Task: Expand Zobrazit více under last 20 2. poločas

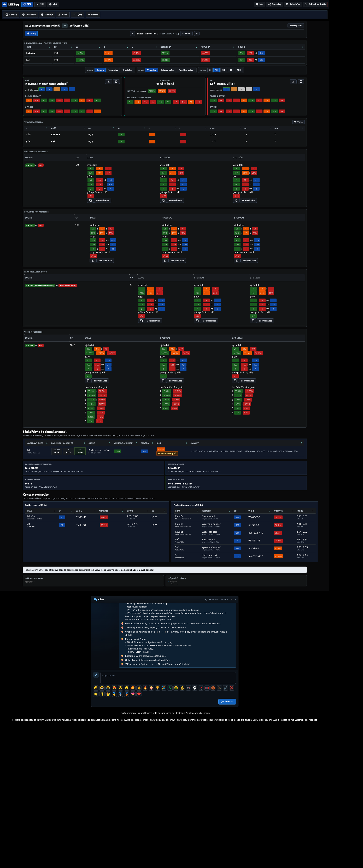Action: (248, 201)
